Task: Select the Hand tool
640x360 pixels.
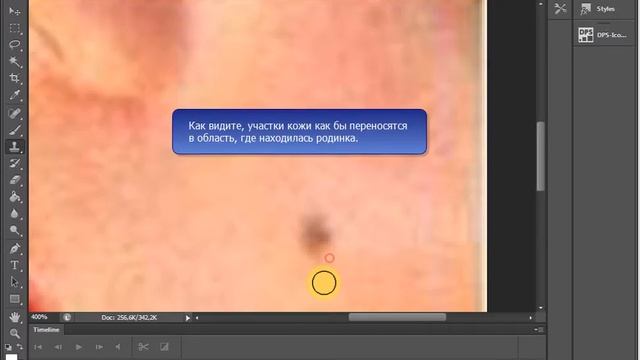Action: [15, 317]
